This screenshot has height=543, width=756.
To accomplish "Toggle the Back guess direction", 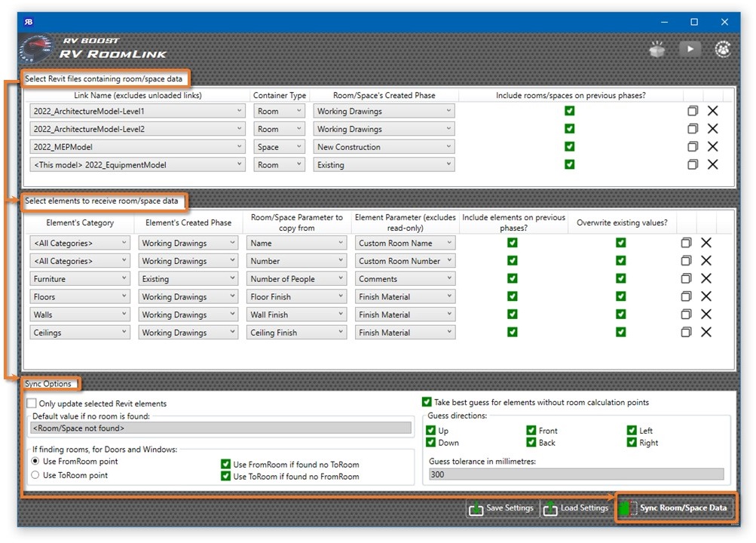I will [x=531, y=442].
